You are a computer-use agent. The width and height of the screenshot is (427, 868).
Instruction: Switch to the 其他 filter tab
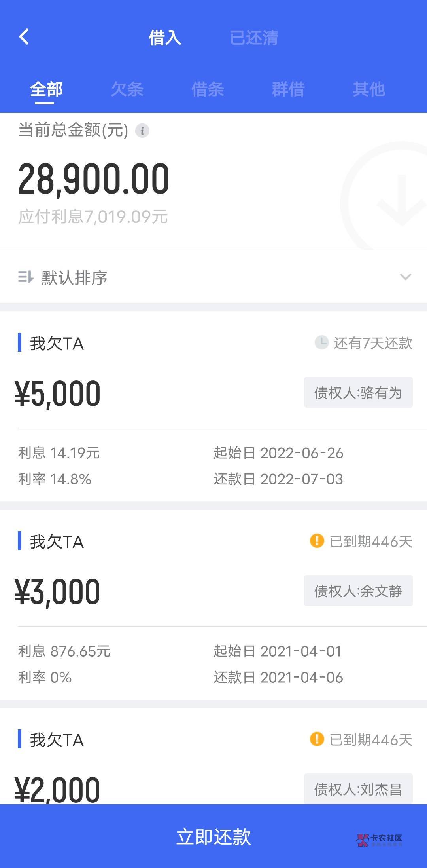pyautogui.click(x=369, y=89)
